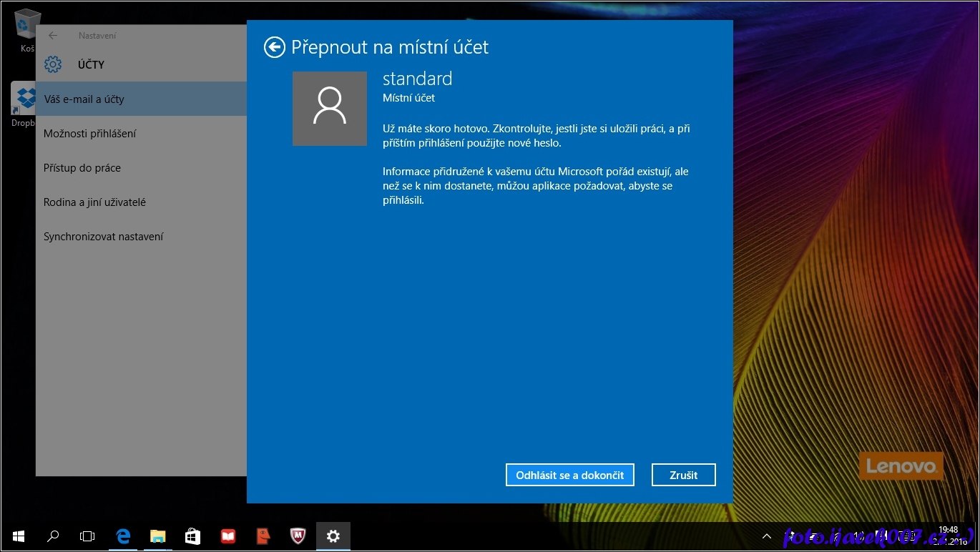Screen dimensions: 980x552
Task: Cancel with the Zrušit button
Action: (683, 475)
